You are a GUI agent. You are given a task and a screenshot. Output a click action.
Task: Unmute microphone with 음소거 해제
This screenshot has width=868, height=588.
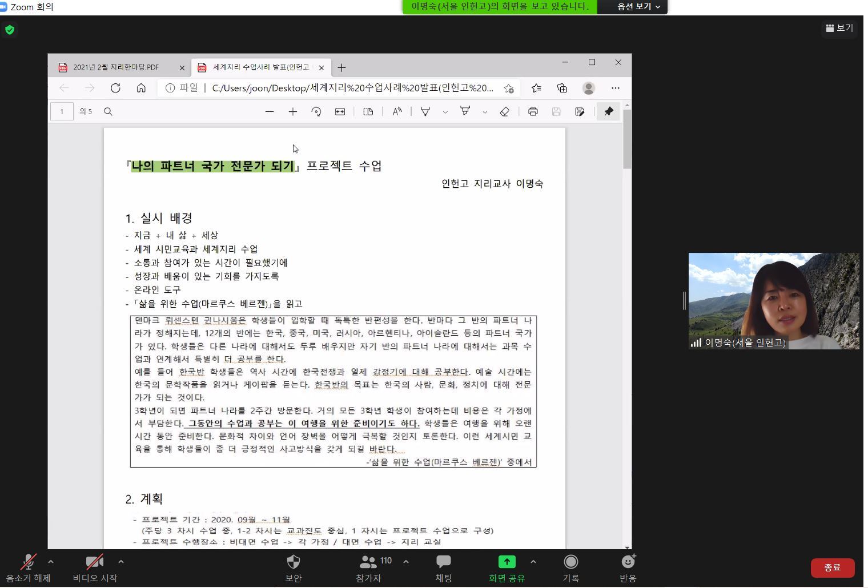click(28, 562)
